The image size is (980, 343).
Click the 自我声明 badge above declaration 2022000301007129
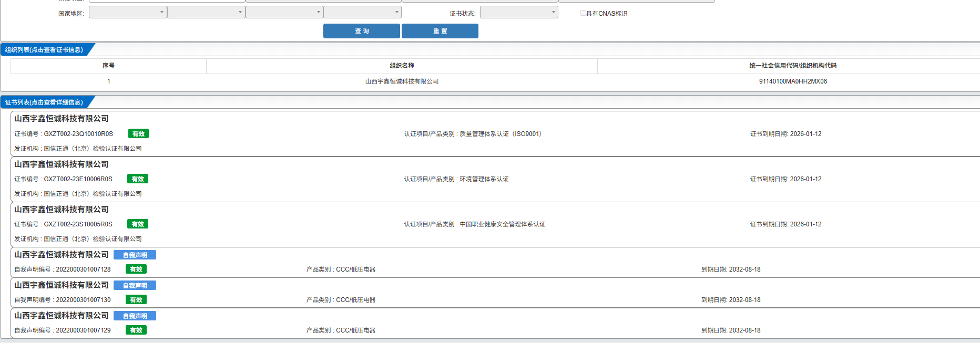pyautogui.click(x=135, y=316)
